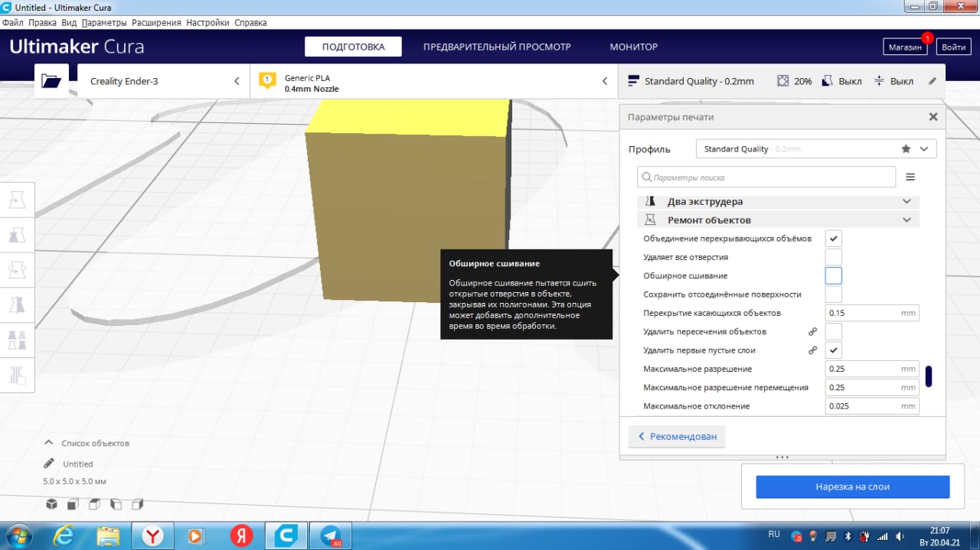Enable Удалить пересечения объектов checkbox
The image size is (980, 550).
[x=834, y=331]
